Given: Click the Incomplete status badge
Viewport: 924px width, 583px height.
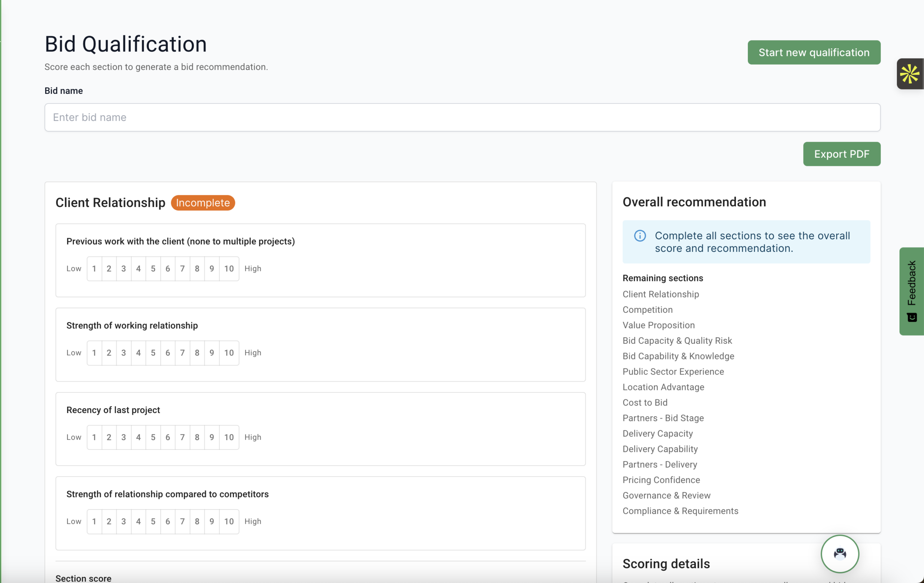Looking at the screenshot, I should (x=202, y=203).
